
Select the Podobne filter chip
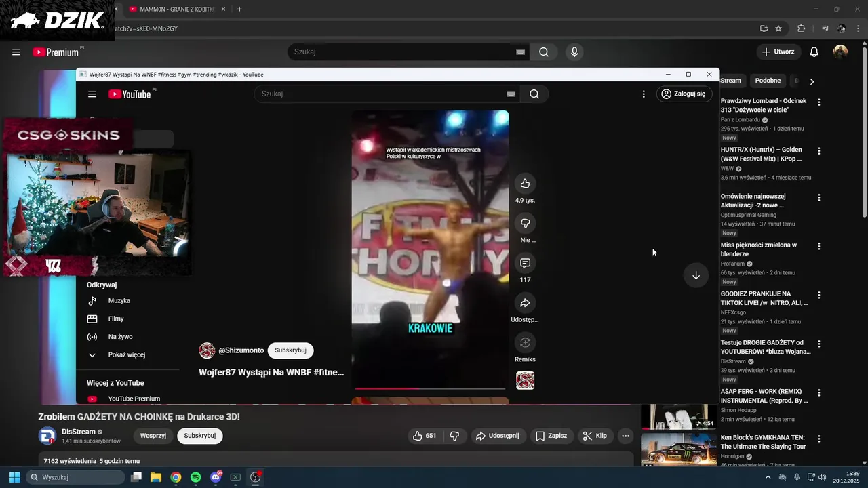tap(768, 81)
